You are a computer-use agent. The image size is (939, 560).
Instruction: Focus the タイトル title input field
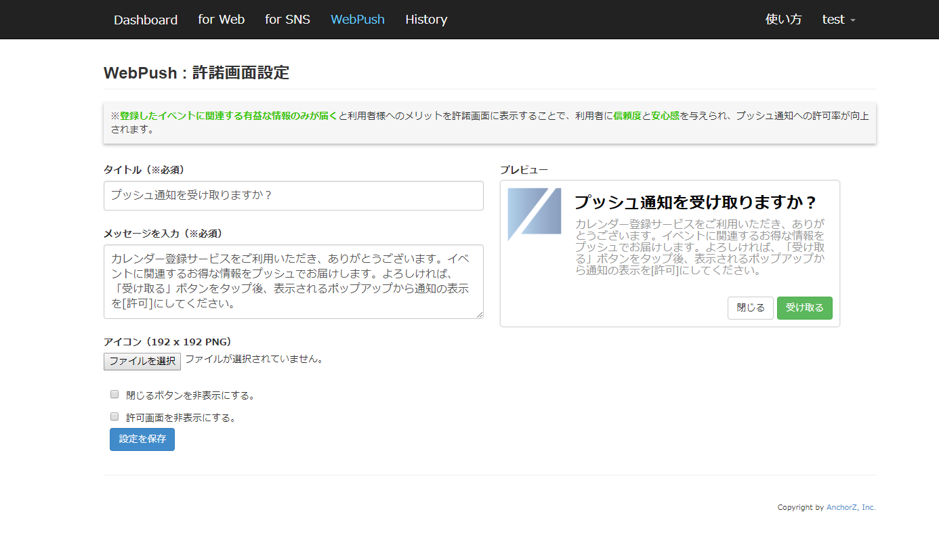click(x=293, y=196)
